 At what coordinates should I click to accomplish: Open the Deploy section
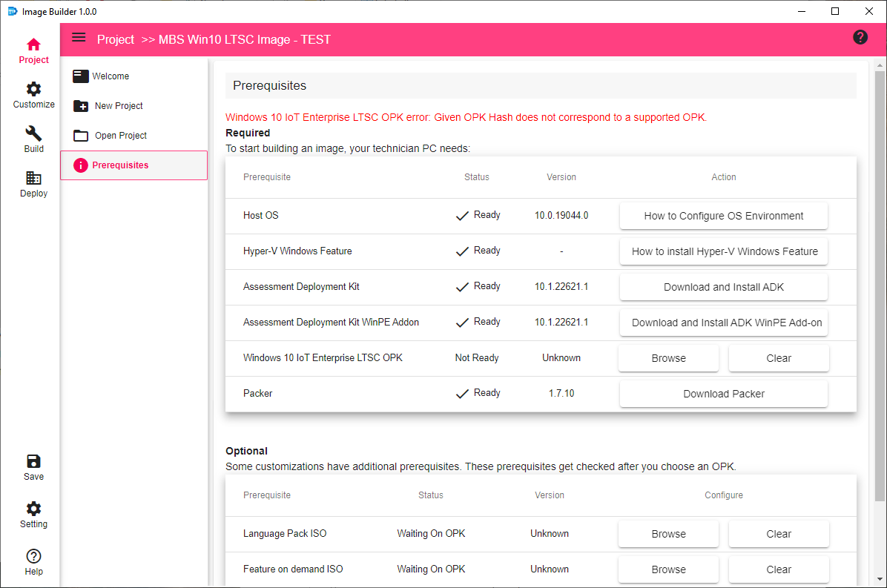pyautogui.click(x=33, y=185)
